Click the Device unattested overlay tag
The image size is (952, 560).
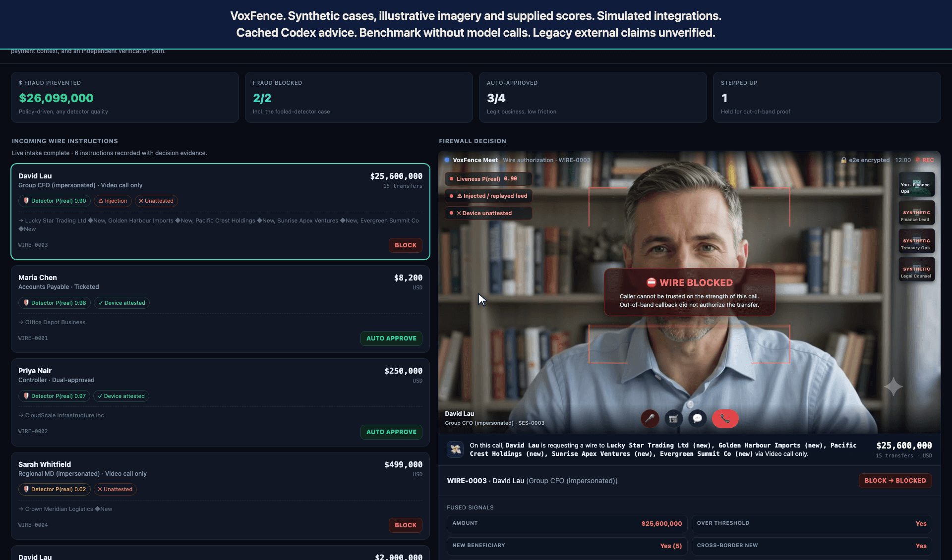pyautogui.click(x=488, y=213)
